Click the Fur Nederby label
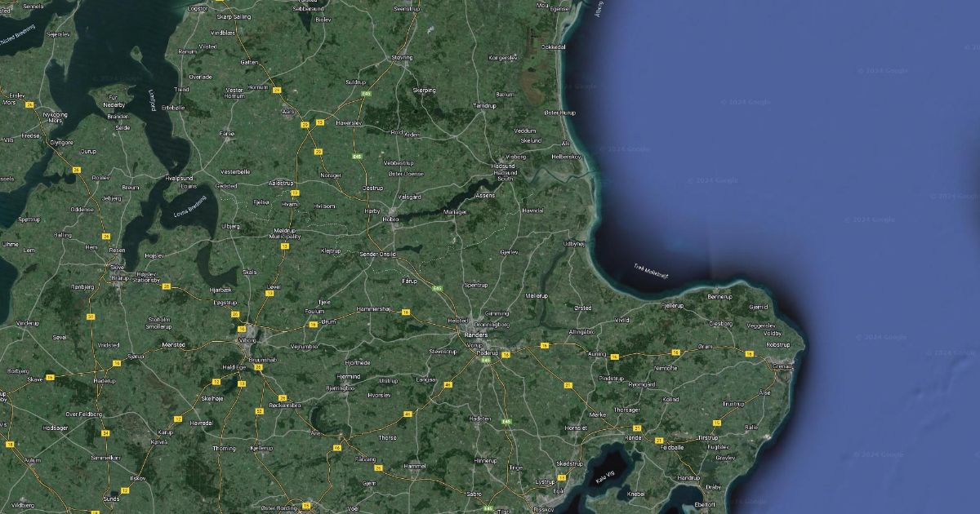 (115, 101)
